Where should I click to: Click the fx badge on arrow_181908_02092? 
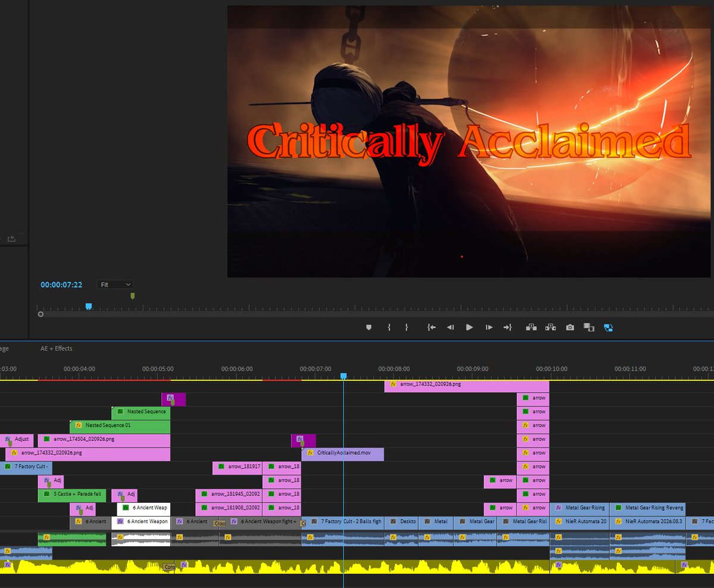204,508
